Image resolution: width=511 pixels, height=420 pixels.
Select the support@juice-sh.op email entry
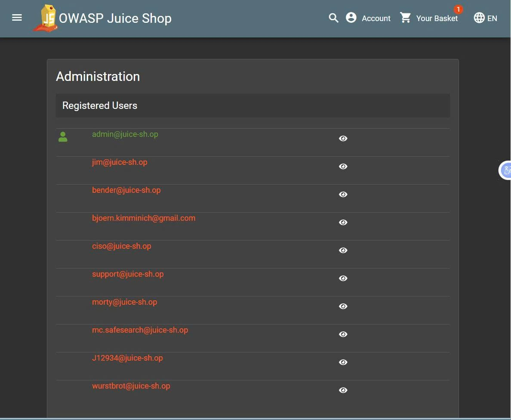tap(128, 274)
